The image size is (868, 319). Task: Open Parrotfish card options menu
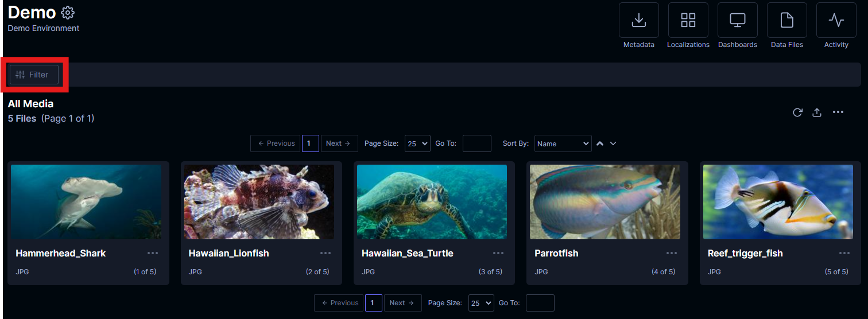coord(672,253)
